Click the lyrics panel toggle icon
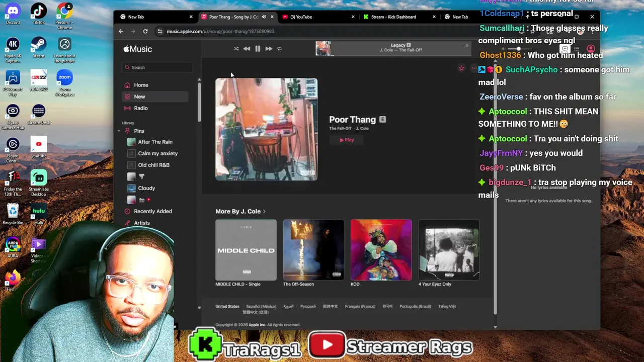644x362 pixels. pos(565,49)
